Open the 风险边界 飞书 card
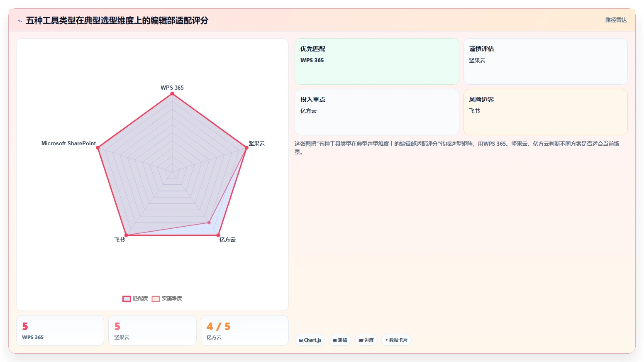Screen dimensions: 644x362 pyautogui.click(x=545, y=112)
